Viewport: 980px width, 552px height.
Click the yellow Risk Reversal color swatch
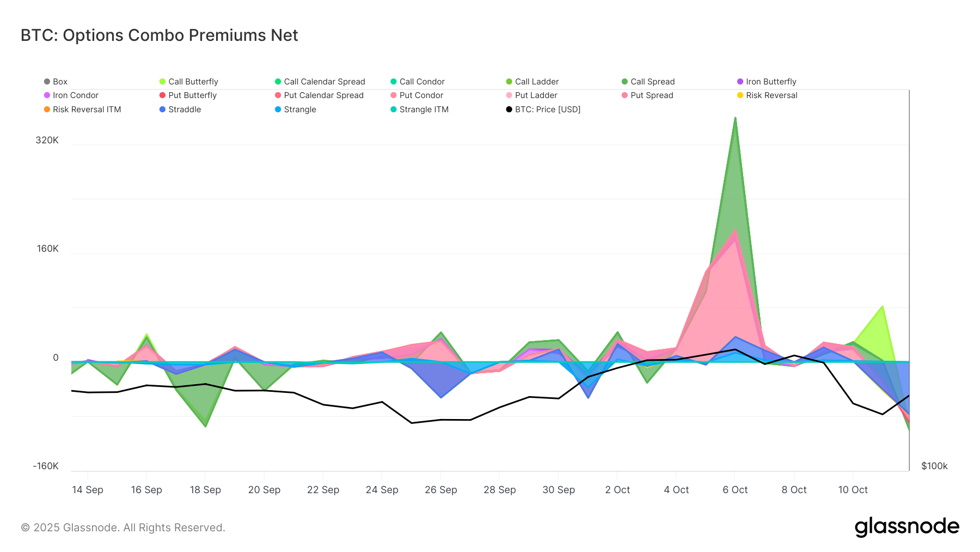pyautogui.click(x=739, y=95)
